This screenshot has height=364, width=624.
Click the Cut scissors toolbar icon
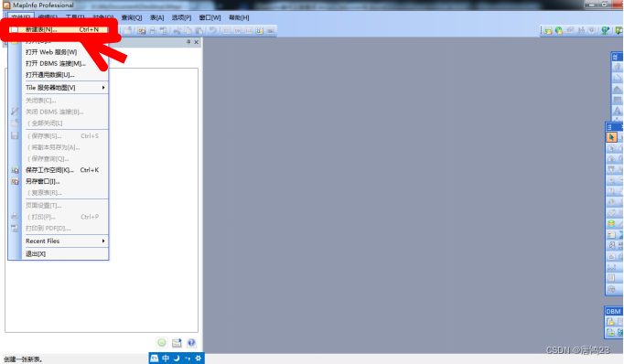click(178, 30)
